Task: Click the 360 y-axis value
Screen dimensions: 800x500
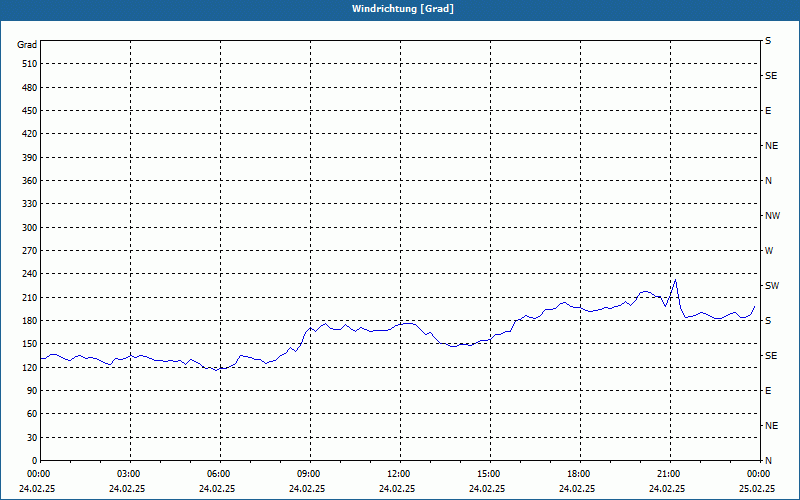Action: pos(30,181)
